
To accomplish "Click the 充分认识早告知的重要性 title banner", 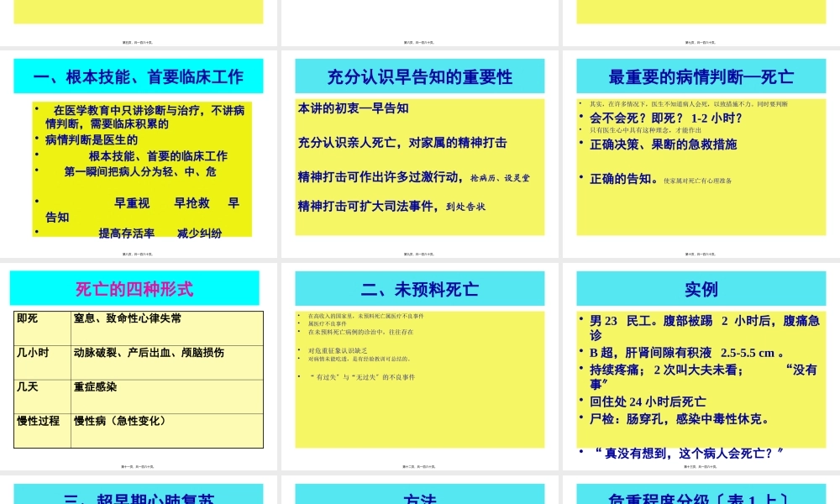I will [419, 77].
